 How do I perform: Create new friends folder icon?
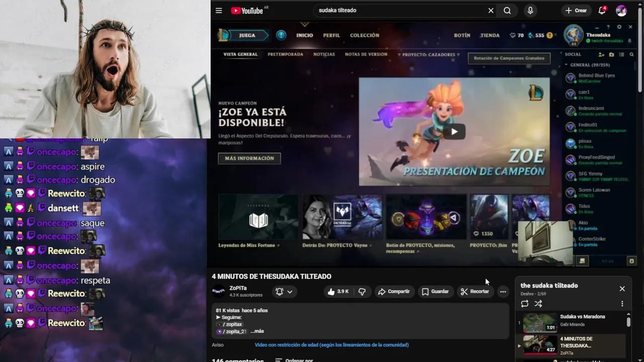[611, 54]
